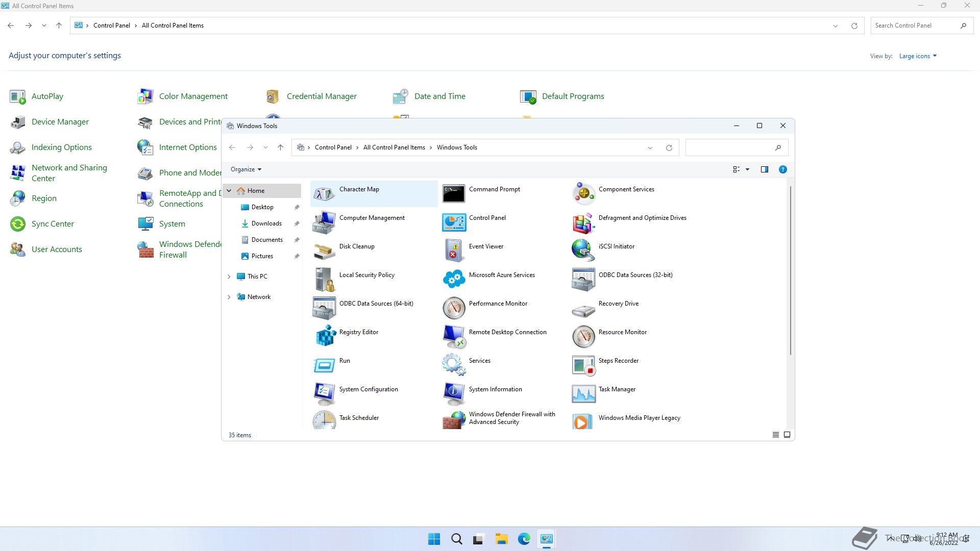
Task: Open User Accounts link
Action: (57, 249)
